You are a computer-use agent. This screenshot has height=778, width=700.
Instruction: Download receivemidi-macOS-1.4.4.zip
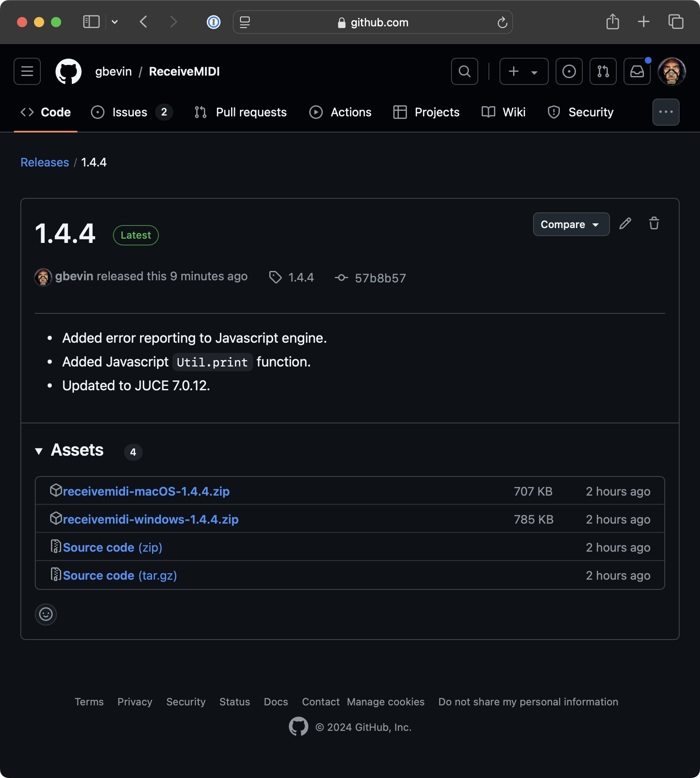(x=146, y=491)
